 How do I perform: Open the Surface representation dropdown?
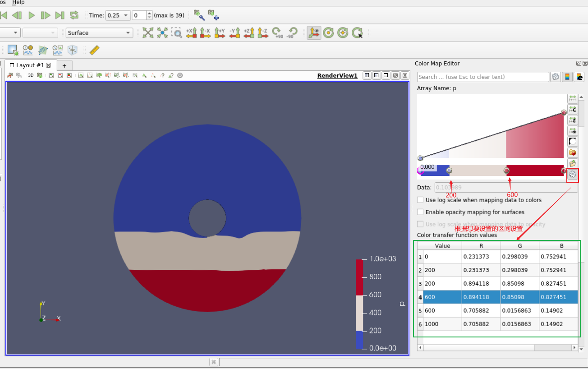[99, 33]
